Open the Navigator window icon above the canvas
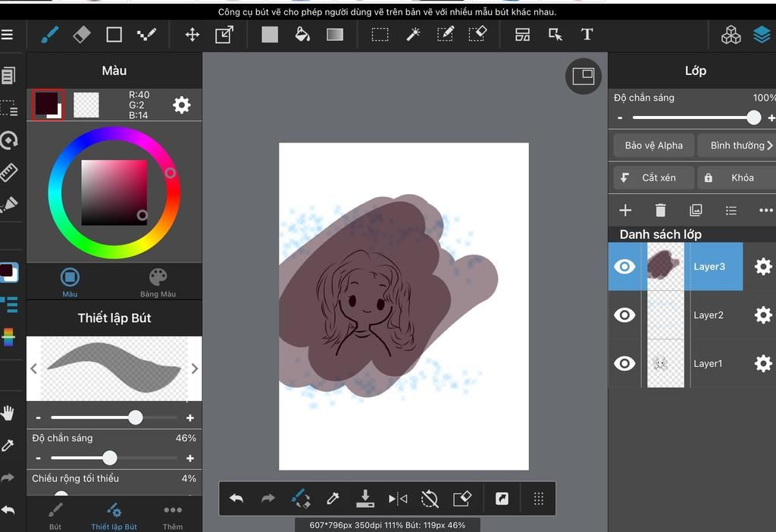 pos(584,77)
